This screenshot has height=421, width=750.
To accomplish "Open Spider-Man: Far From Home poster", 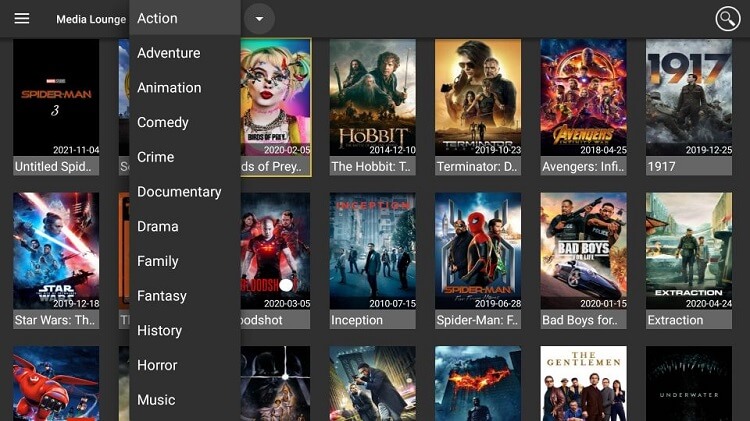I will click(x=478, y=251).
